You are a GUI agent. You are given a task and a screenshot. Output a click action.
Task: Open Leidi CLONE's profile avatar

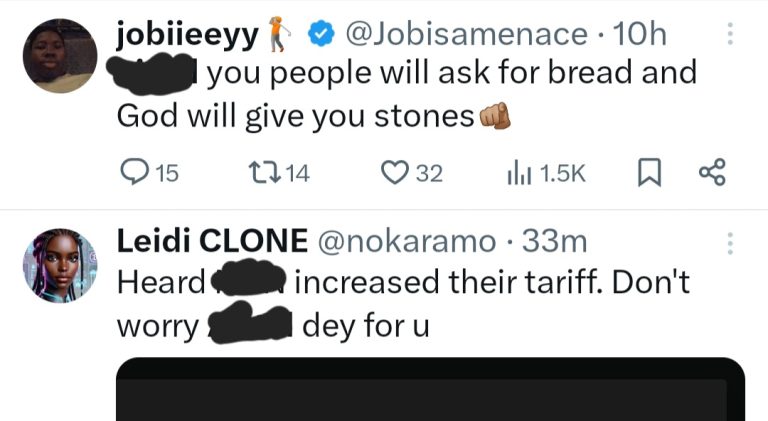click(60, 264)
